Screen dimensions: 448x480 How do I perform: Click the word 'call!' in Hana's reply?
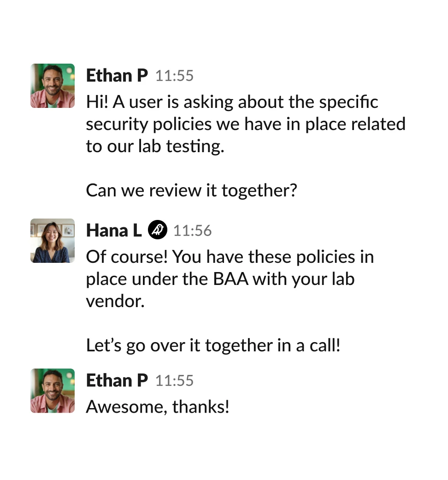click(324, 345)
